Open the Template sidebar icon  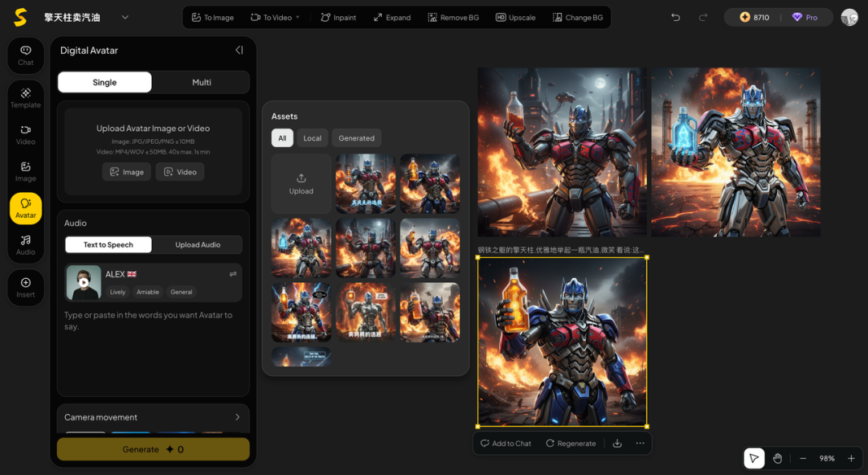[26, 97]
